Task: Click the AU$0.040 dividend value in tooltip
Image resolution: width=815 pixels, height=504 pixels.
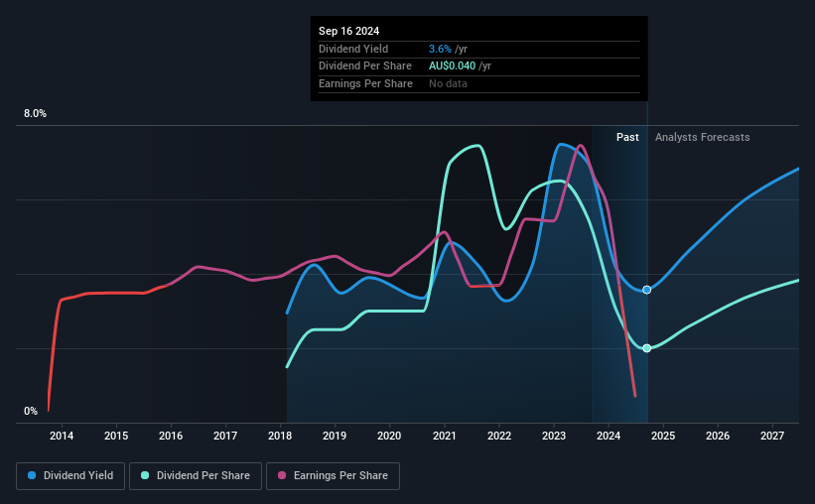Action: [x=452, y=66]
